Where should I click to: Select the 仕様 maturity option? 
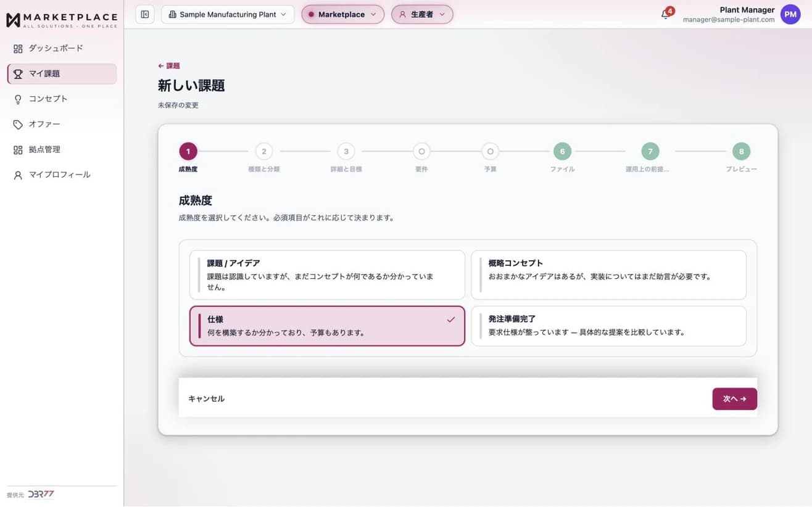coord(327,326)
